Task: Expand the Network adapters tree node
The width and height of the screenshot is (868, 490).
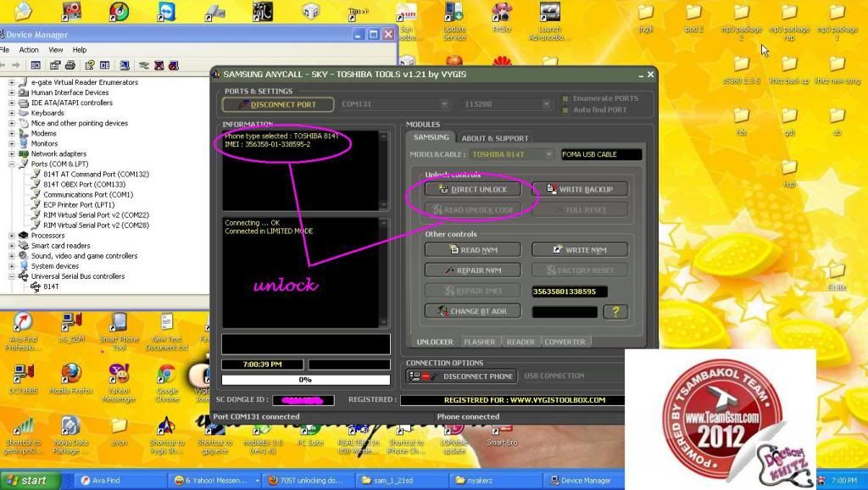Action: coord(12,153)
